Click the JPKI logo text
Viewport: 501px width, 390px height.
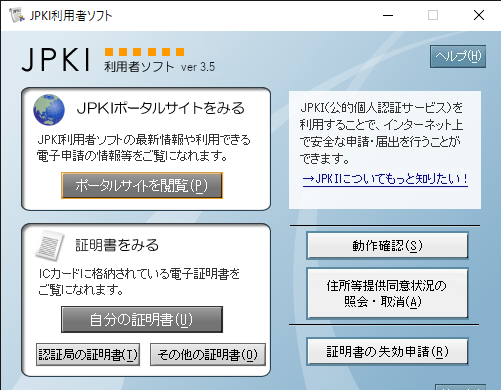56,60
